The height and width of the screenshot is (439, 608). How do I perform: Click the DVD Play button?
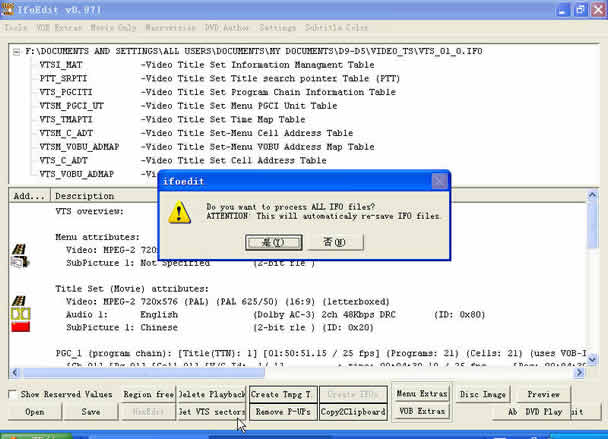click(x=543, y=412)
